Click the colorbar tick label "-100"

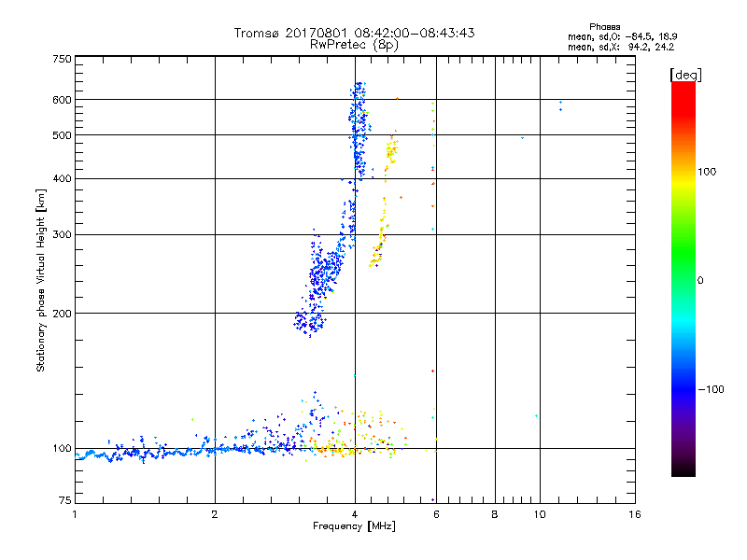pyautogui.click(x=711, y=389)
